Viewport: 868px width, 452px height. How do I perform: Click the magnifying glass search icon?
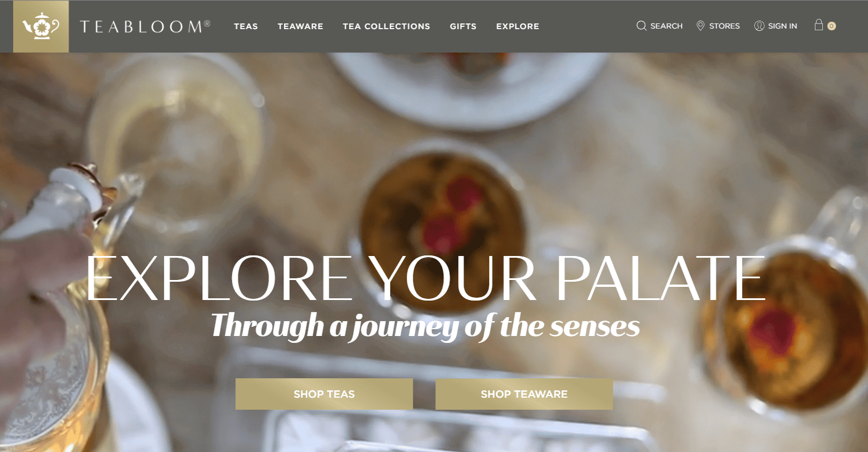point(642,26)
